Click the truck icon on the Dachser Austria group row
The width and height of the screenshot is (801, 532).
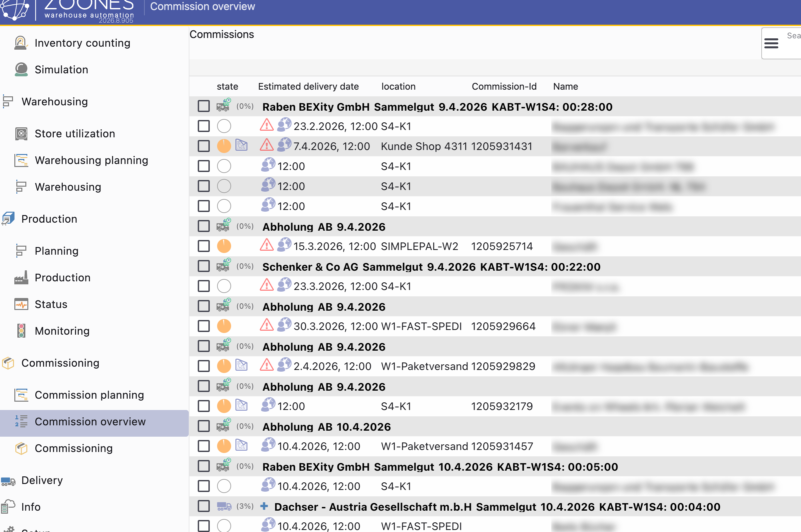(x=224, y=506)
